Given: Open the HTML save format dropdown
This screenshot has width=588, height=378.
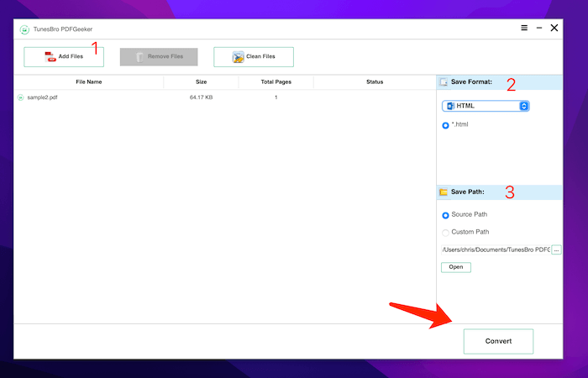Looking at the screenshot, I should click(x=486, y=106).
